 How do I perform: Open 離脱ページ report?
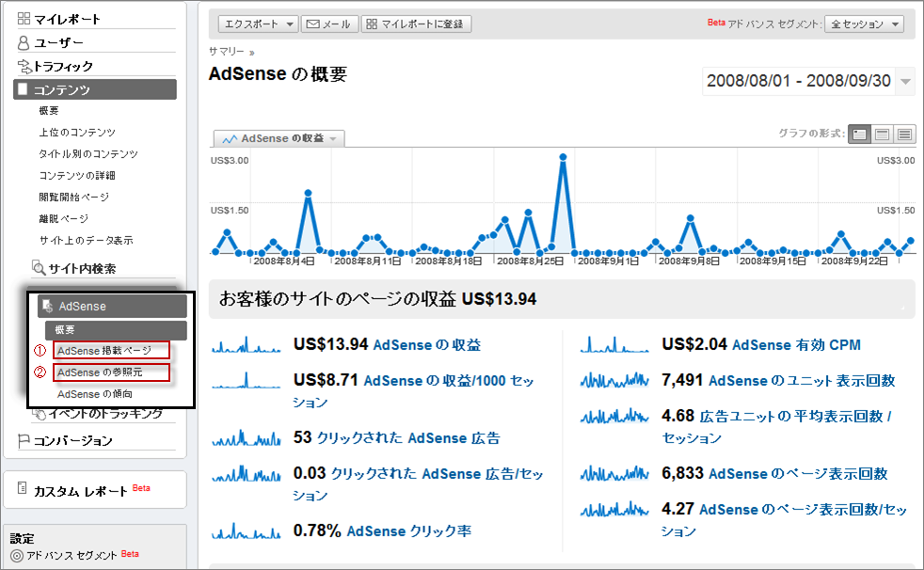(x=64, y=219)
